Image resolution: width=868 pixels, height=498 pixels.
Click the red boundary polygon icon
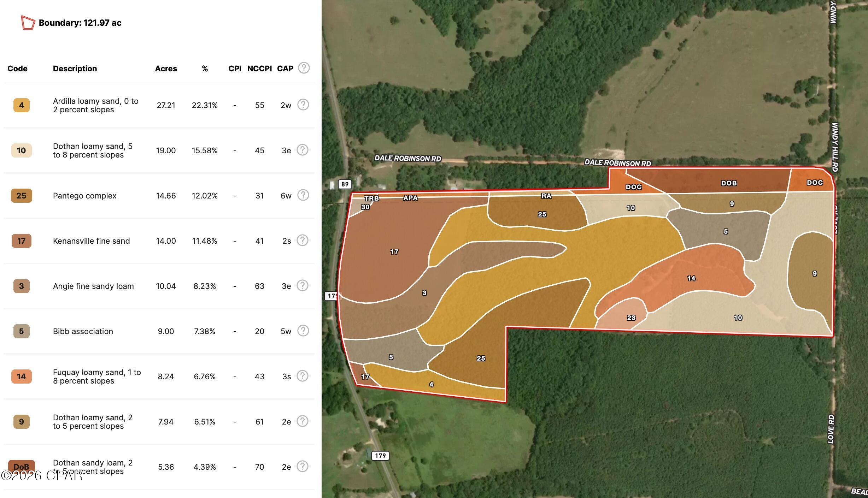click(28, 23)
